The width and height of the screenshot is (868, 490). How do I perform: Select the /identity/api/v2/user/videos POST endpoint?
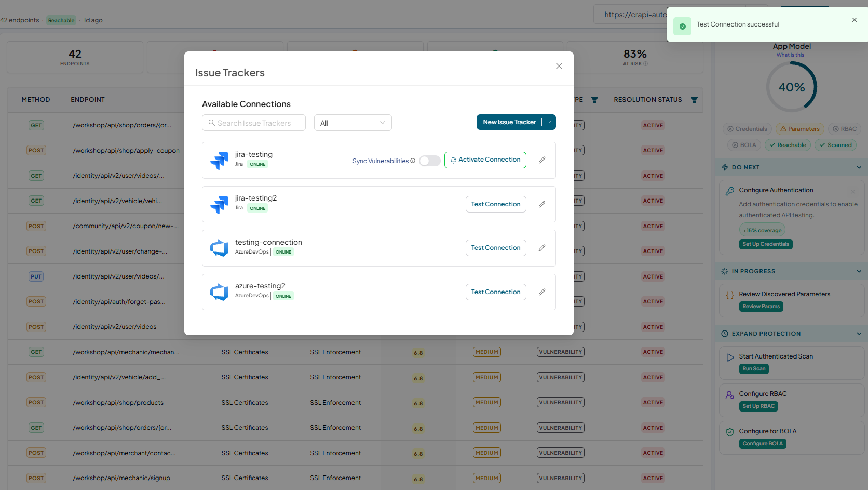tap(115, 327)
